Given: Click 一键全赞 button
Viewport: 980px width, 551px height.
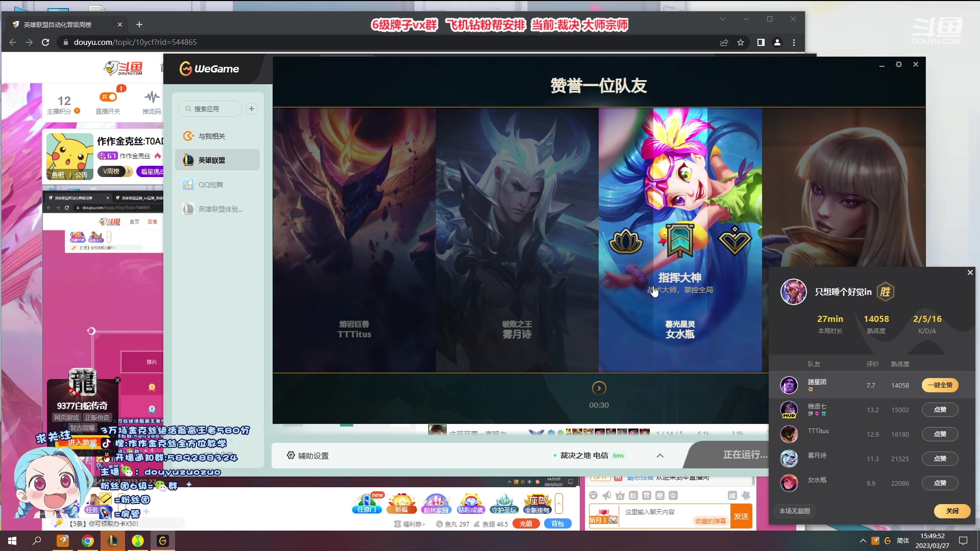Looking at the screenshot, I should [940, 385].
